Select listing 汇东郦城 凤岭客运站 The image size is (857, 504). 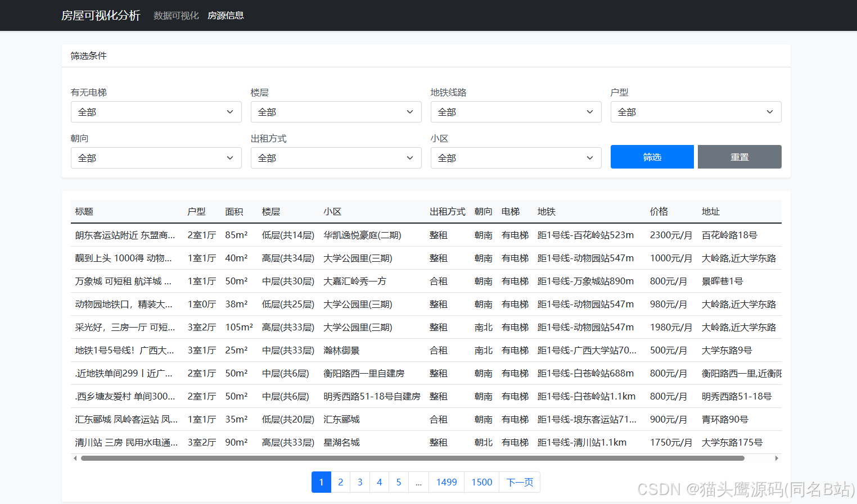click(127, 420)
